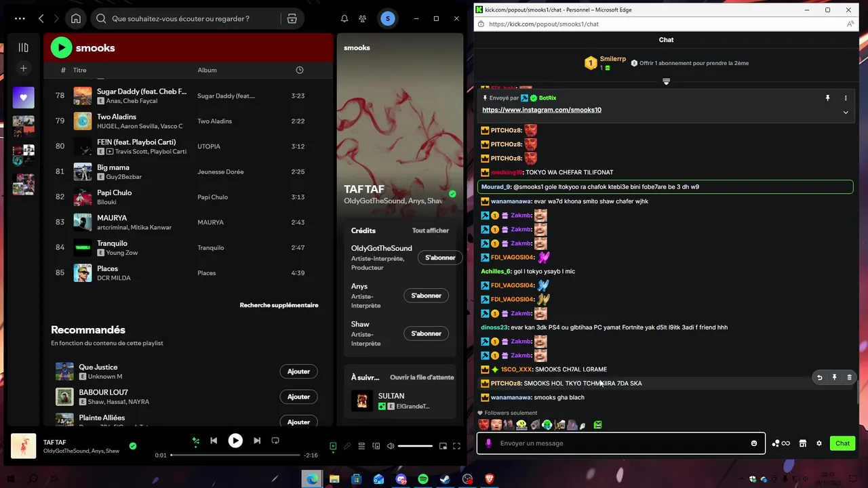Sort playlist by Titre column
Image resolution: width=868 pixels, height=488 pixels.
coord(80,70)
